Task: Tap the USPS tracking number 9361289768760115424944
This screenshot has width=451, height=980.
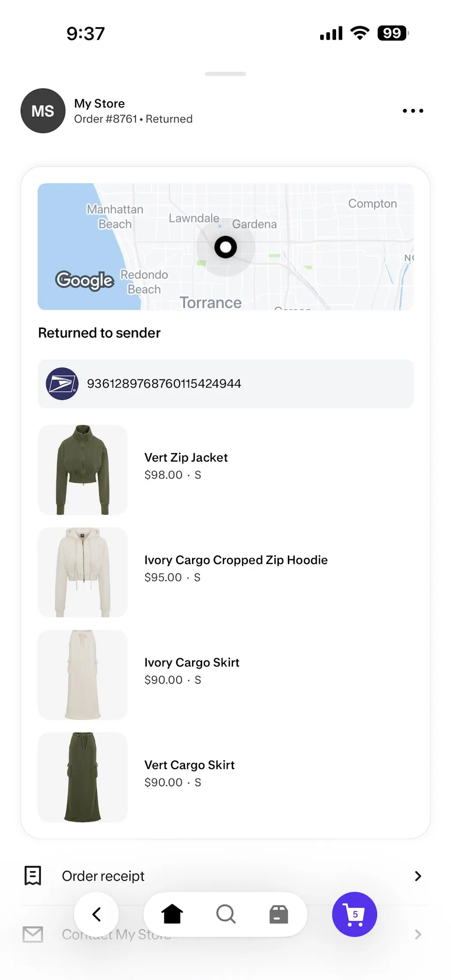Action: coord(164,384)
